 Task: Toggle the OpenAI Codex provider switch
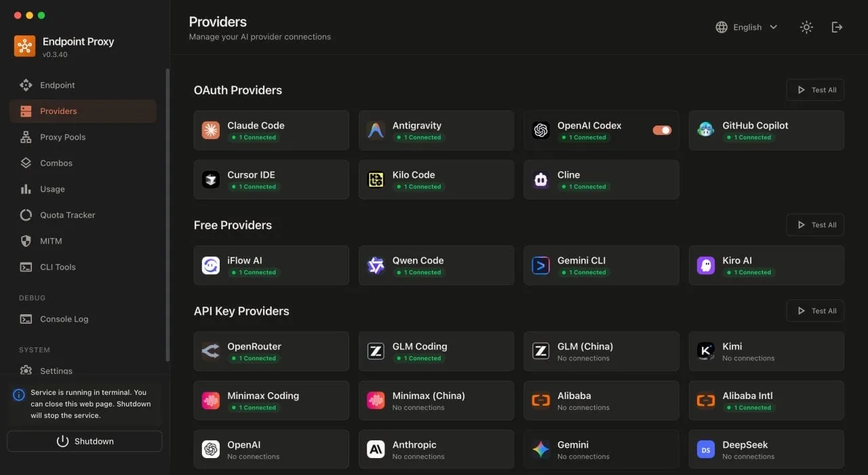[662, 130]
